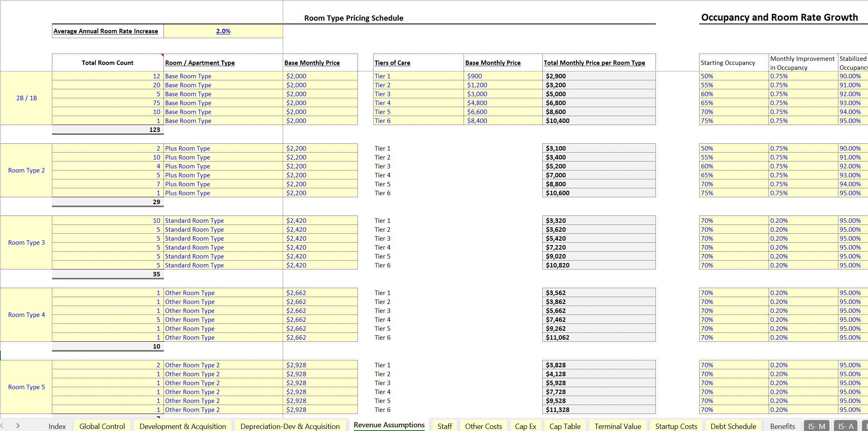
Task: Click the $7,462 total monthly price cell
Action: pos(599,320)
